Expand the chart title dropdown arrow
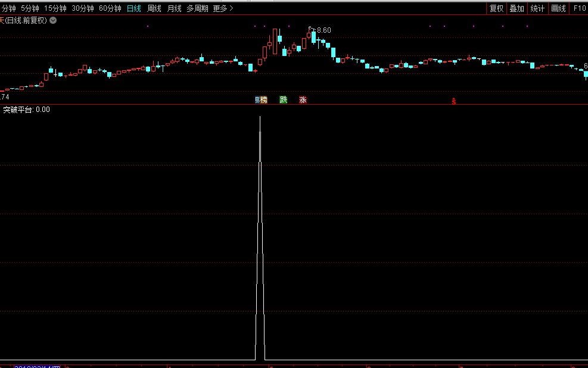The height and width of the screenshot is (368, 588). (53, 20)
